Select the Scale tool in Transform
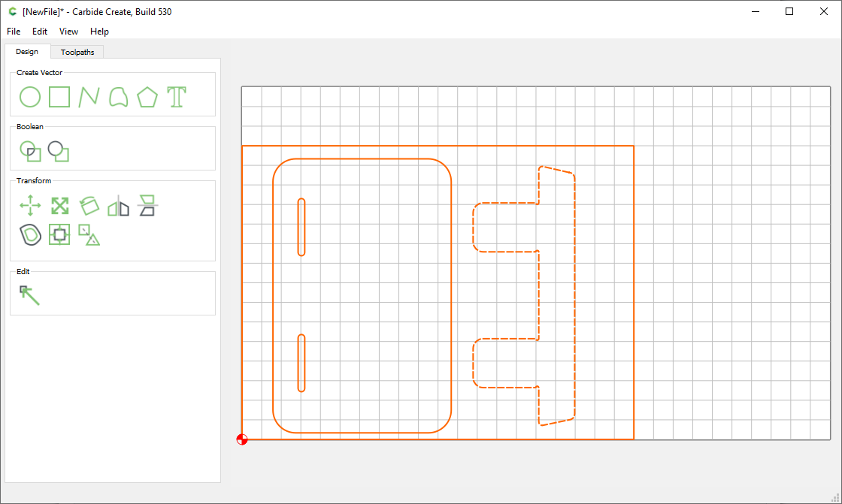842x504 pixels. click(x=59, y=205)
